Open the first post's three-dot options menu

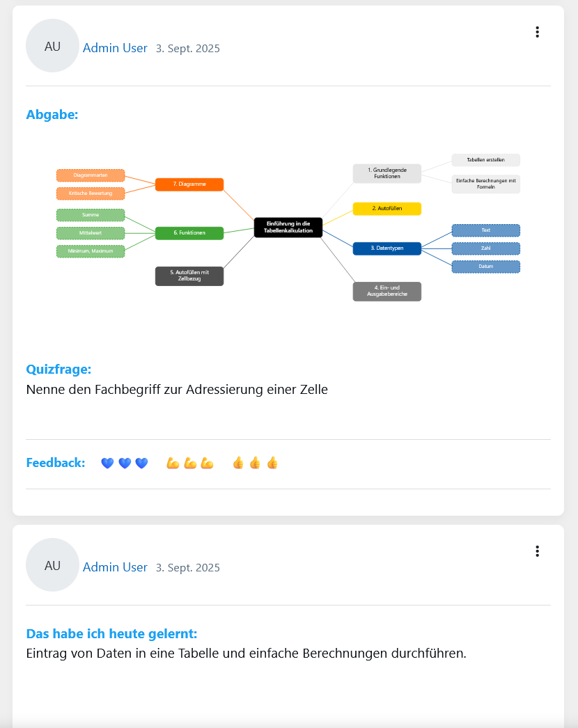(537, 32)
